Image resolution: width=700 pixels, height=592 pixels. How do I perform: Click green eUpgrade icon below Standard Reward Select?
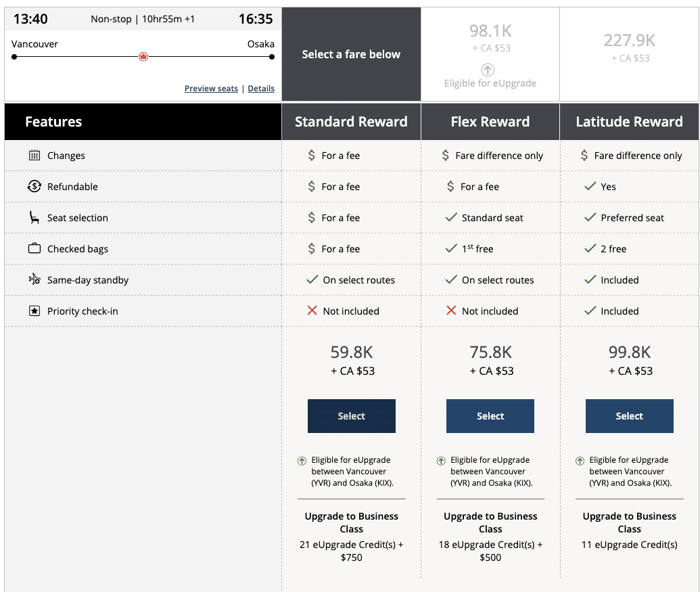pos(302,461)
